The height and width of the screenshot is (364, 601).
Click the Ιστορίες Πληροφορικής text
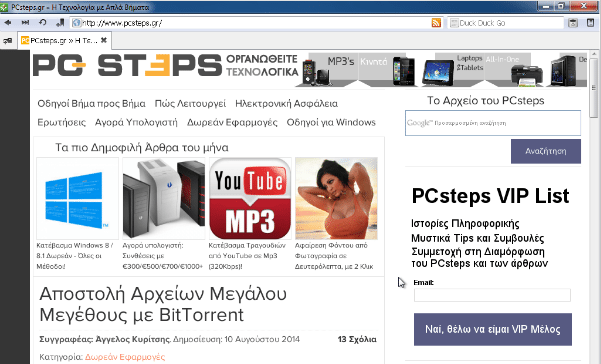click(x=465, y=224)
